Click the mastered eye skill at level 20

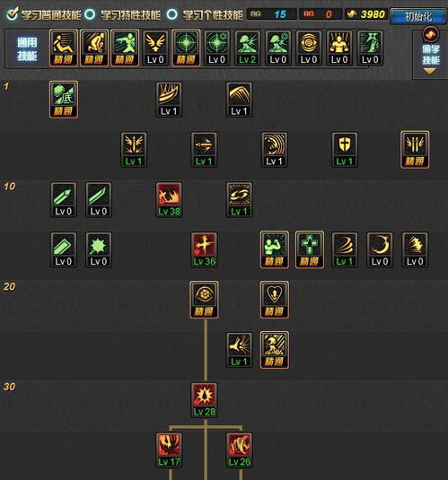(x=204, y=300)
